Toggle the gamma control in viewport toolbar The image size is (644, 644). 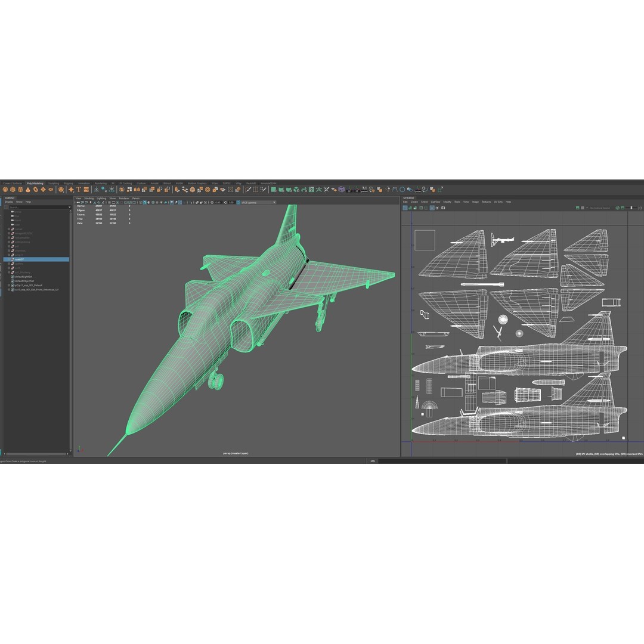[225, 203]
